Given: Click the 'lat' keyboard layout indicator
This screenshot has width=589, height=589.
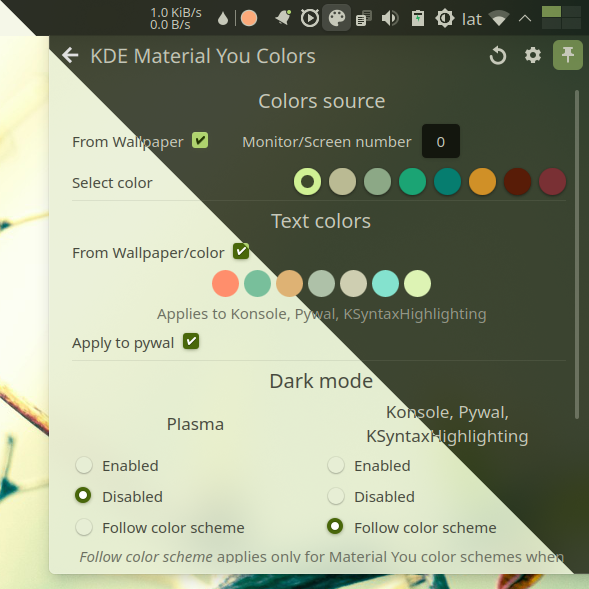Looking at the screenshot, I should click(471, 19).
